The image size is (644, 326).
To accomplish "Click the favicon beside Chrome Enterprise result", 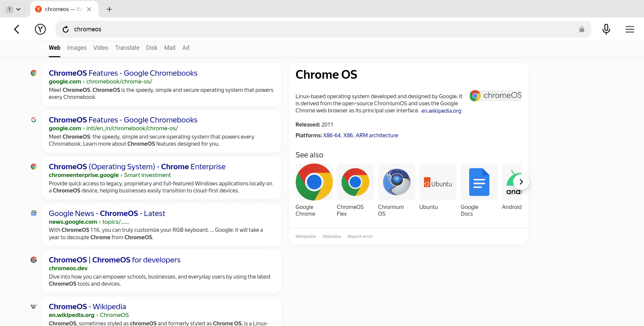I will tap(34, 167).
